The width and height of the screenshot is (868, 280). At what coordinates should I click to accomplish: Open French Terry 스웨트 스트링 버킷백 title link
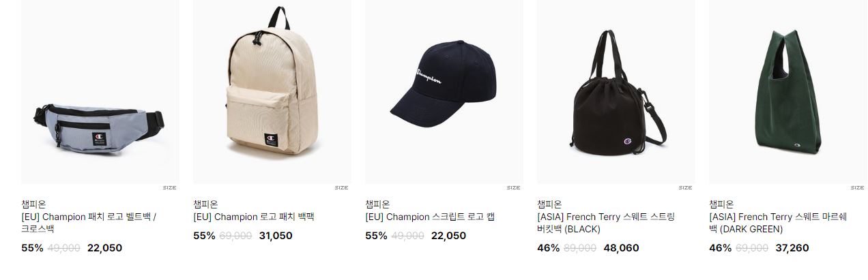[606, 223]
